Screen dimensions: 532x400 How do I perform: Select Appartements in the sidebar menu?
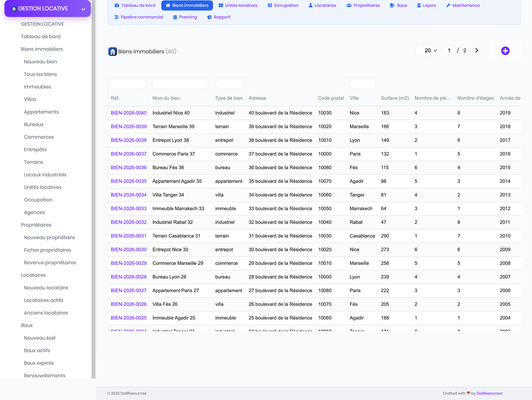pos(41,112)
